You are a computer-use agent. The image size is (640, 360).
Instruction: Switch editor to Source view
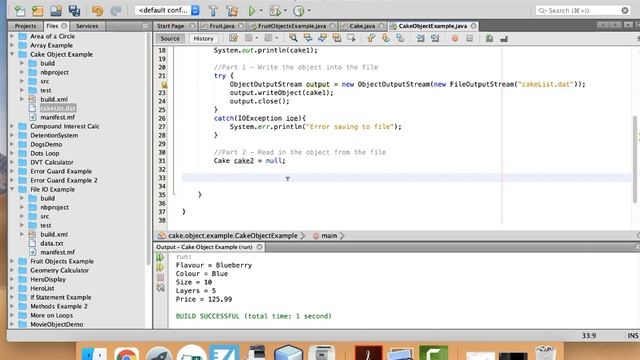(x=170, y=38)
